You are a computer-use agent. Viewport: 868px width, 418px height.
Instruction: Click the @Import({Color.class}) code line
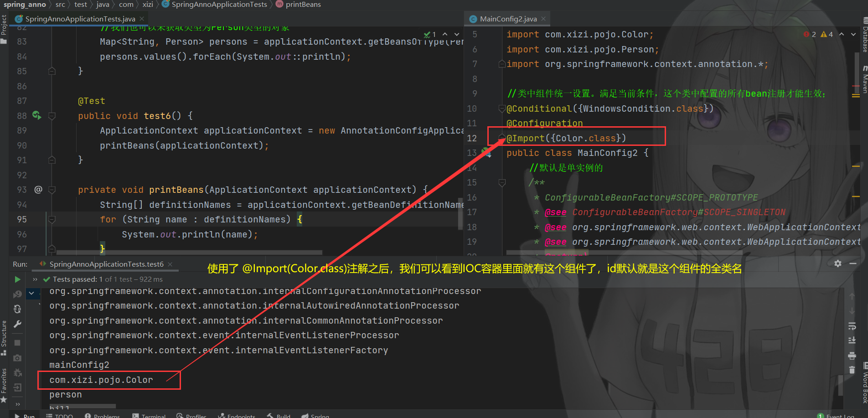coord(566,138)
